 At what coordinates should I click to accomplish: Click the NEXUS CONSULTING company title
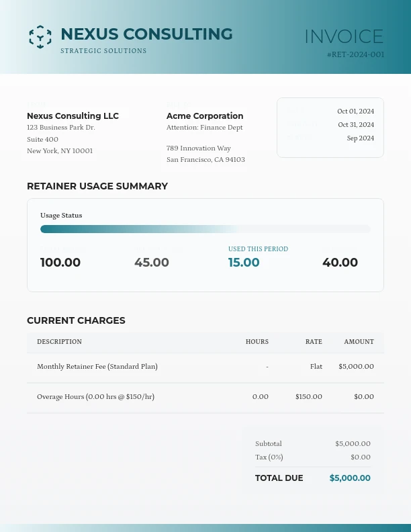tap(146, 34)
